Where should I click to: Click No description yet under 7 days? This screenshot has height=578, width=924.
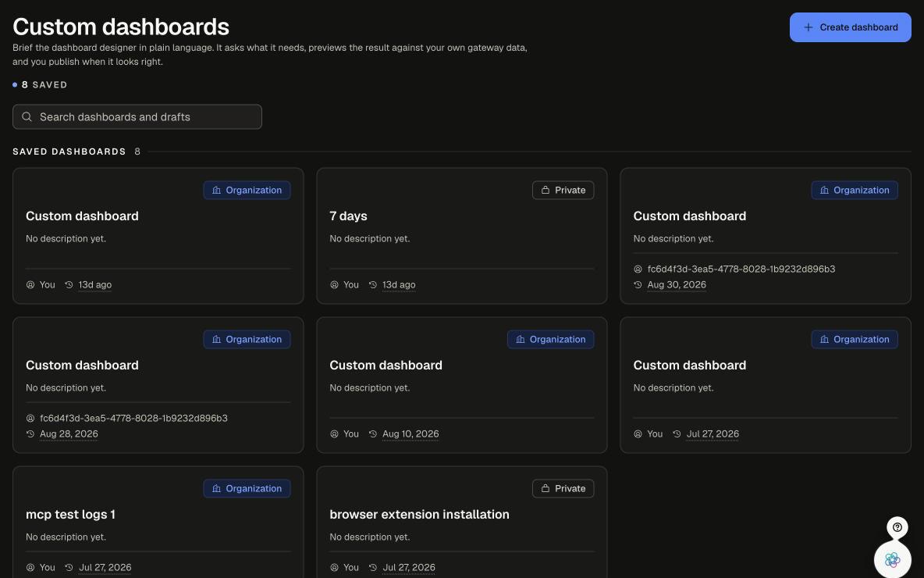pyautogui.click(x=369, y=239)
